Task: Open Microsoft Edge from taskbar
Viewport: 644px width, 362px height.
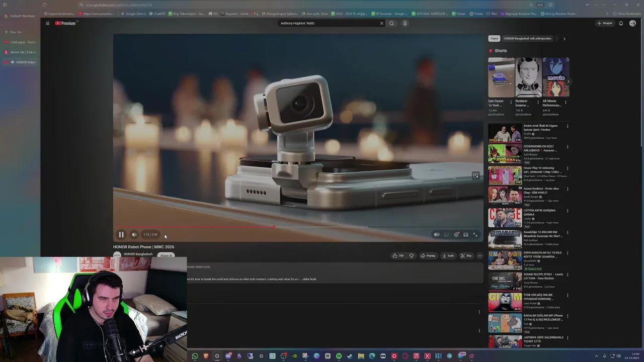Action: (372, 356)
